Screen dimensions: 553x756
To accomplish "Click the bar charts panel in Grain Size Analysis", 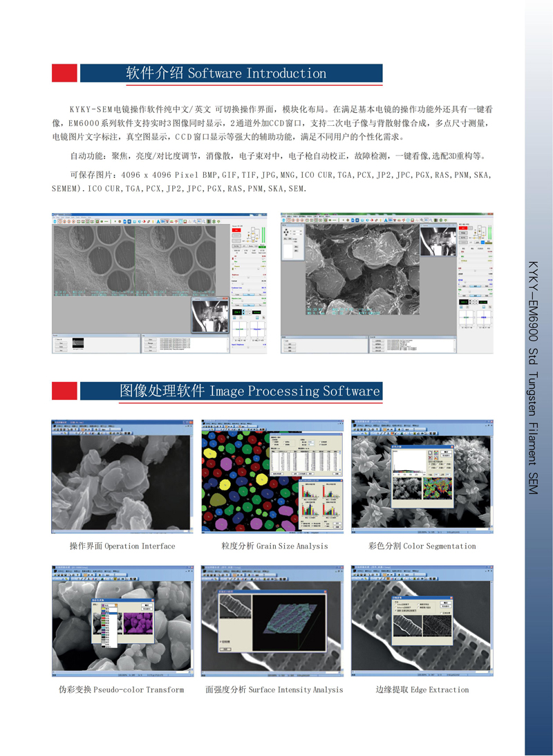I will [x=320, y=504].
